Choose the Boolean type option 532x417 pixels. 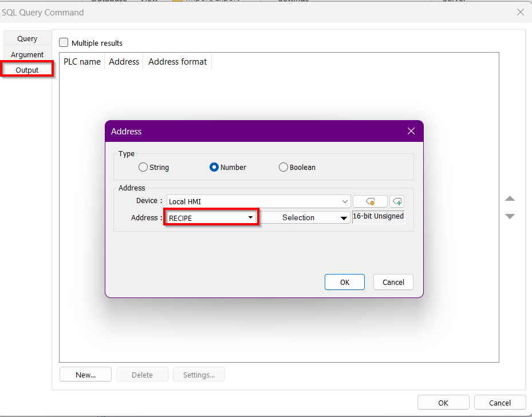pos(283,168)
